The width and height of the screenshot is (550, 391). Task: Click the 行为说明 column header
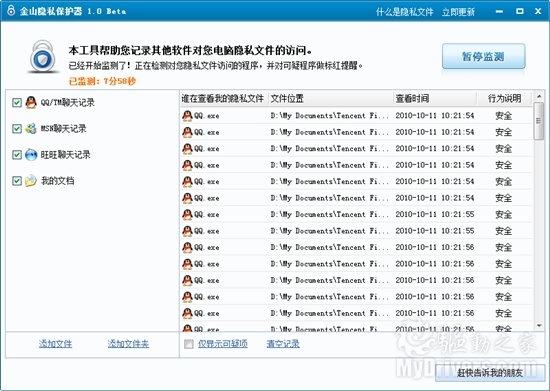504,99
